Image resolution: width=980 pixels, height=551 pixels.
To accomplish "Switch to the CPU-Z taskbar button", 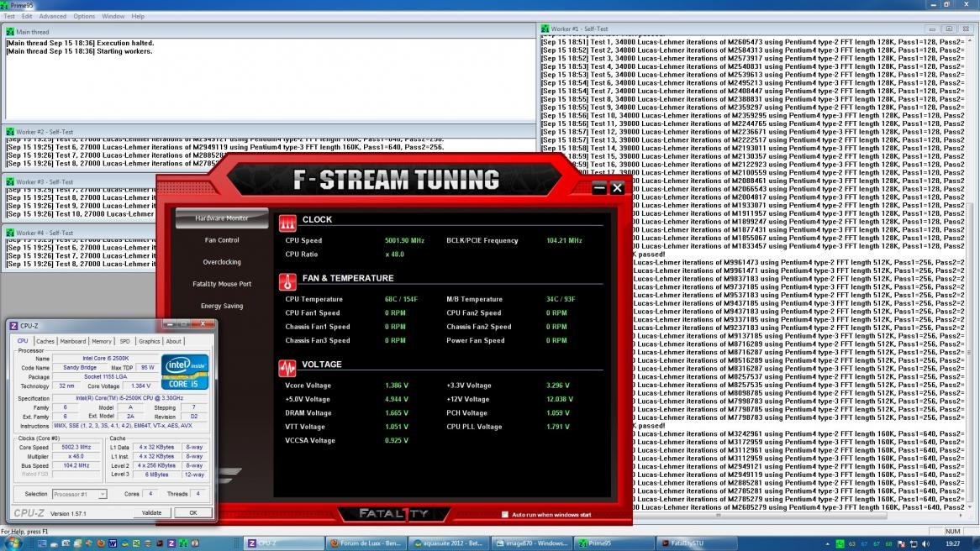I will (x=283, y=543).
